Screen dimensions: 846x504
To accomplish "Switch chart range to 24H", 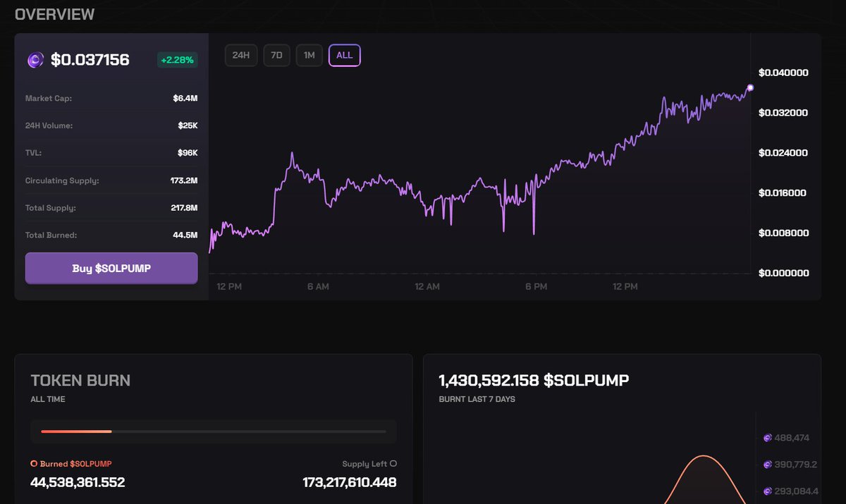I will pos(241,55).
